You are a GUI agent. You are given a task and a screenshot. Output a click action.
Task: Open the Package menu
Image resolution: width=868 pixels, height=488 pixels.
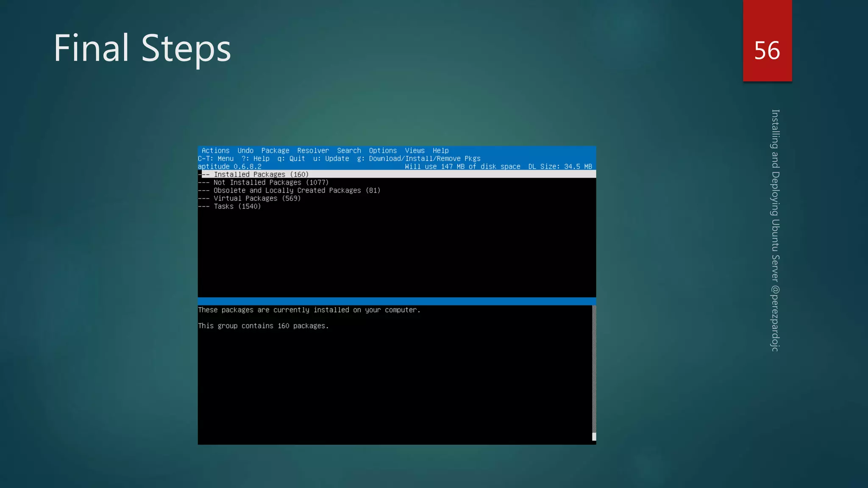(275, 150)
